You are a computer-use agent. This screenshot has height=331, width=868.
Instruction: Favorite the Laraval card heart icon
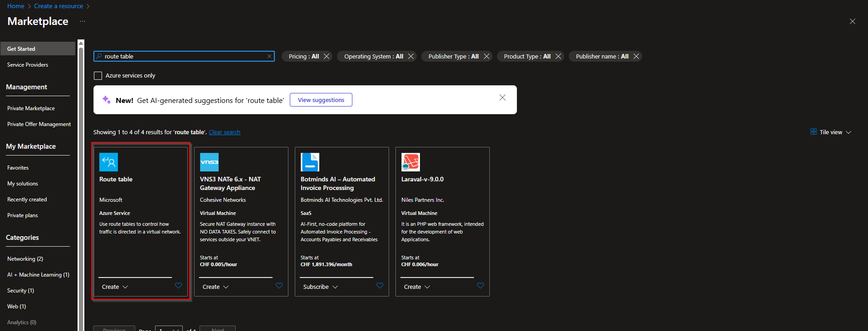(480, 286)
